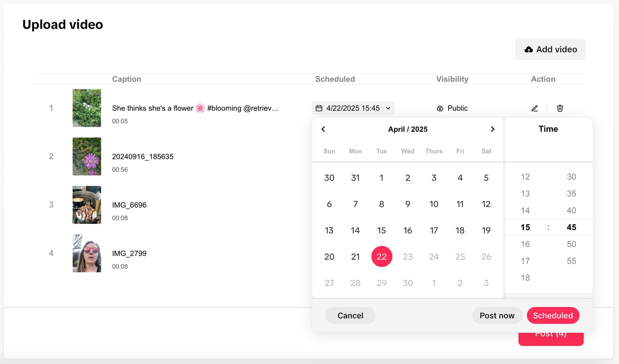Select minute 45 in the time picker
The height and width of the screenshot is (364, 619).
click(571, 227)
